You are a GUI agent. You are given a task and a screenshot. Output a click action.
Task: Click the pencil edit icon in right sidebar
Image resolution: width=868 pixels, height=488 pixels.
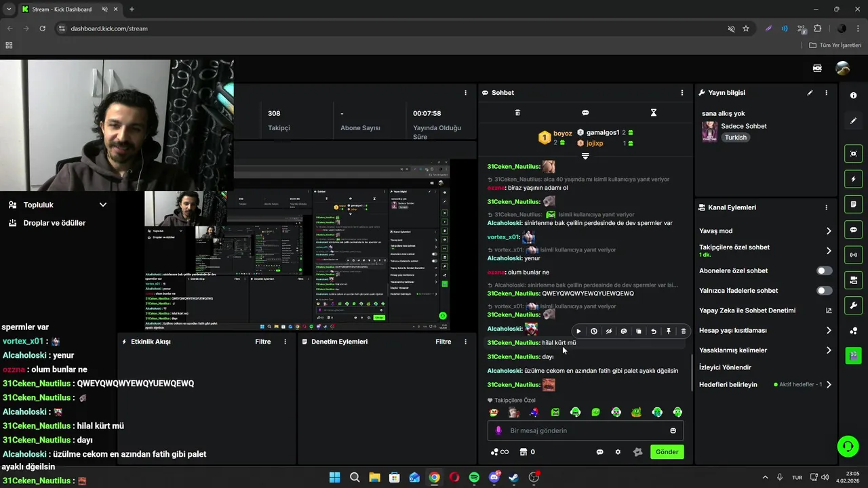(x=853, y=121)
